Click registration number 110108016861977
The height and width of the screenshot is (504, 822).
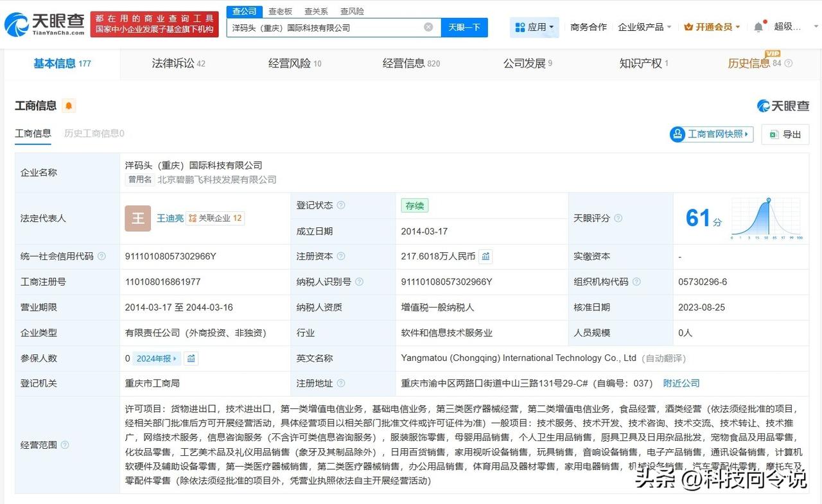pos(163,282)
